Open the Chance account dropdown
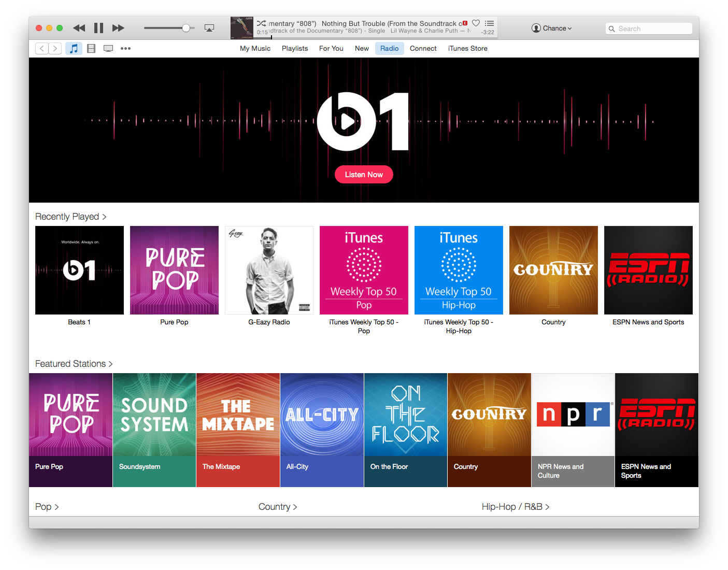Viewport: 728px width, 570px height. click(551, 28)
